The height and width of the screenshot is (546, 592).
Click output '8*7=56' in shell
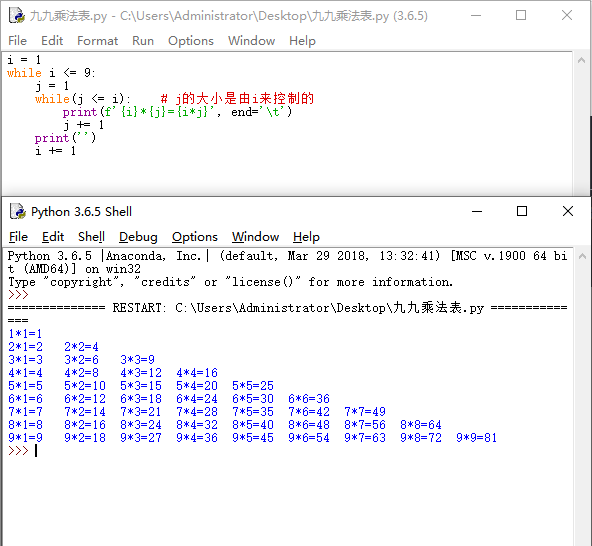365,425
